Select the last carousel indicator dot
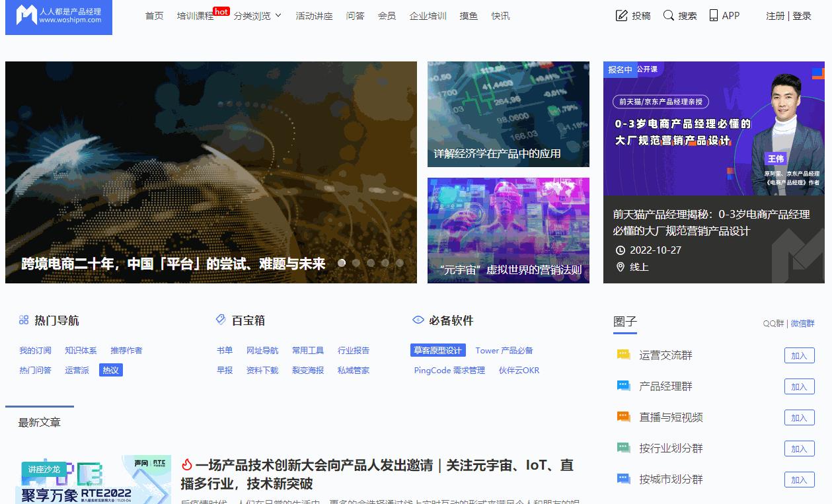Viewport: 832px width, 504px height. click(400, 262)
